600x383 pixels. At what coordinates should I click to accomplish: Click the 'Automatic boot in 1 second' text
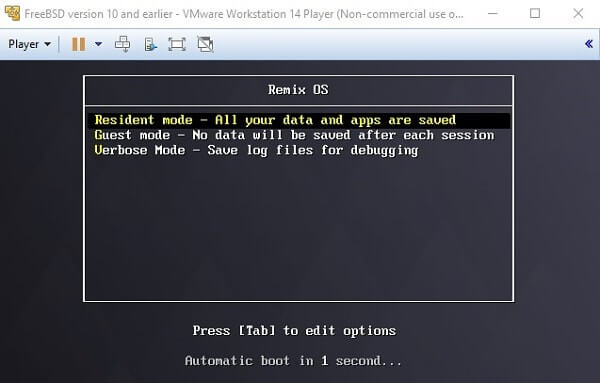tap(293, 361)
